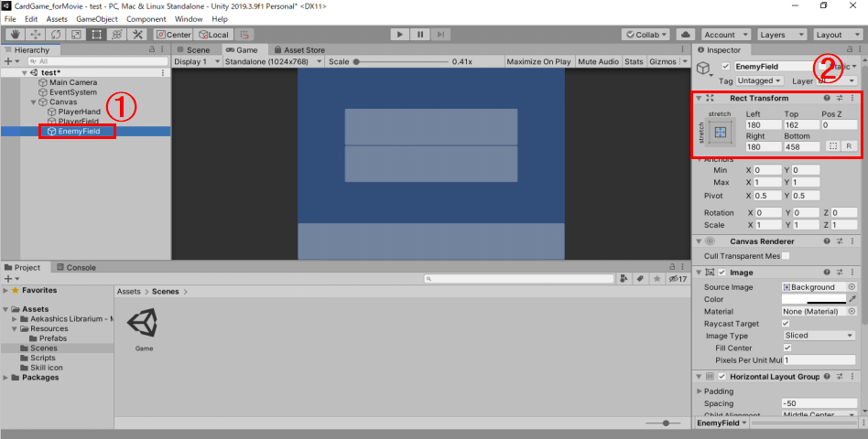Open the Image Color swatch
This screenshot has height=439, width=868.
click(x=814, y=299)
